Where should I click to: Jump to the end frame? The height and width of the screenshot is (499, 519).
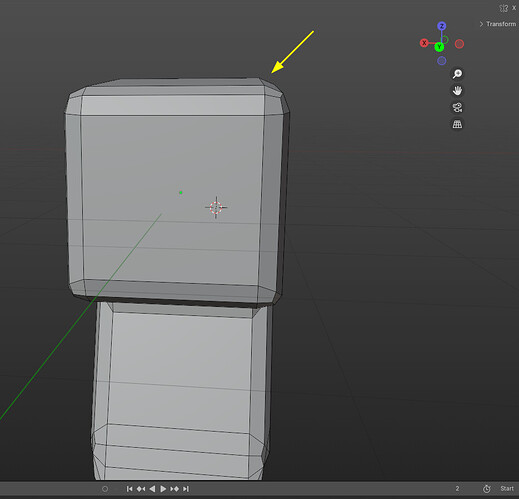(186, 489)
